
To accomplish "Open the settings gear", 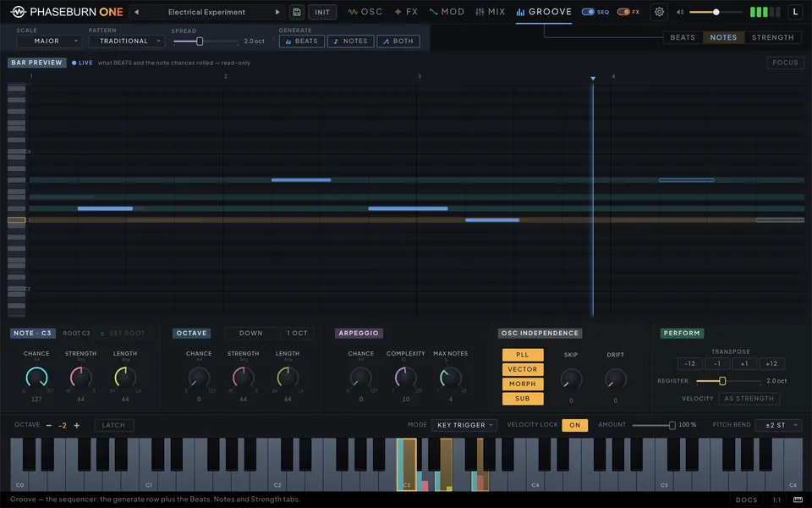I will [659, 12].
